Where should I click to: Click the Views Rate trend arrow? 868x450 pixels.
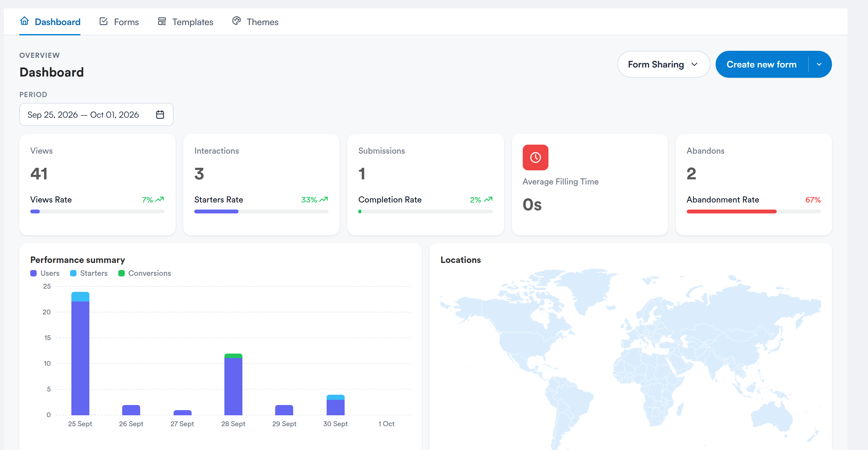point(159,199)
